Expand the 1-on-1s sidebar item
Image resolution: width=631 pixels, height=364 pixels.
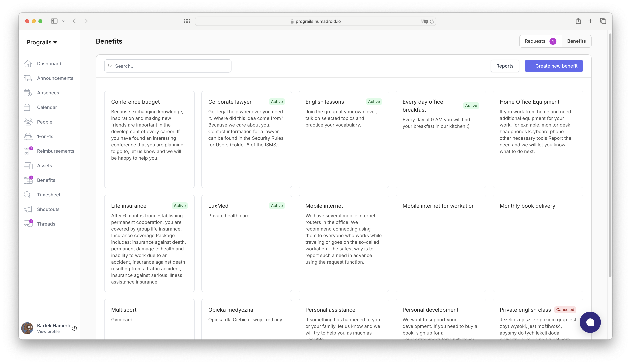(45, 136)
